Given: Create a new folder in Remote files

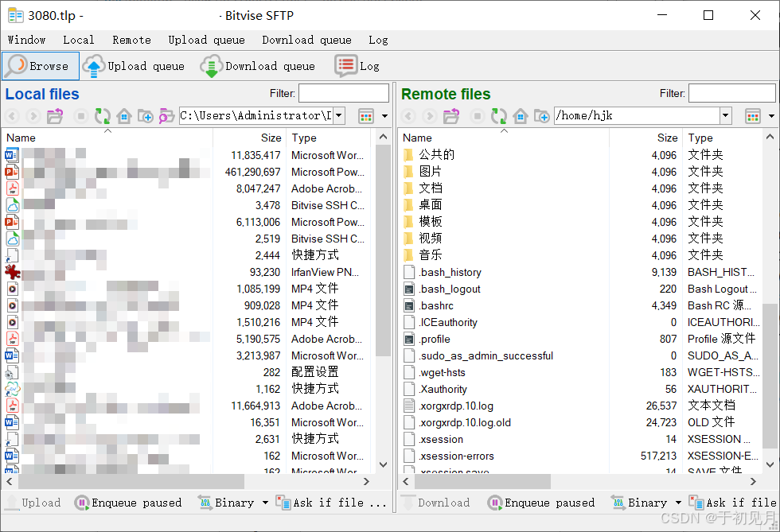Looking at the screenshot, I should (x=542, y=116).
